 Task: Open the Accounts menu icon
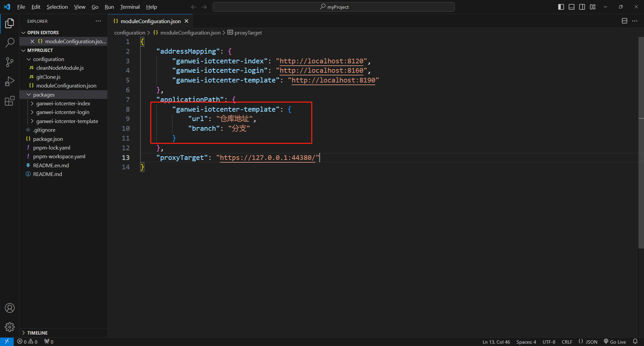pos(10,308)
